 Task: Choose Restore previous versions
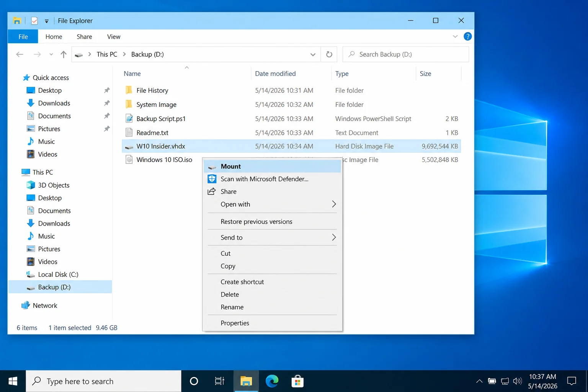click(272, 222)
